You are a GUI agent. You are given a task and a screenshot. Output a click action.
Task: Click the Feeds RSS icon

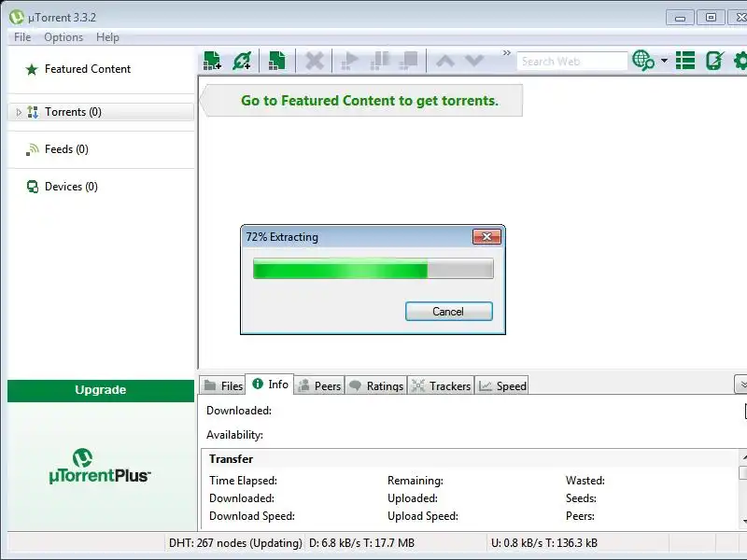pyautogui.click(x=32, y=149)
